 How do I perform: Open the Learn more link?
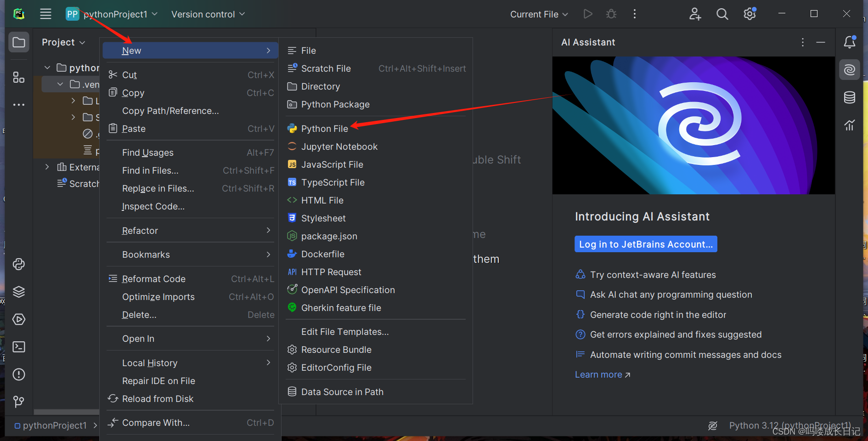tap(603, 375)
